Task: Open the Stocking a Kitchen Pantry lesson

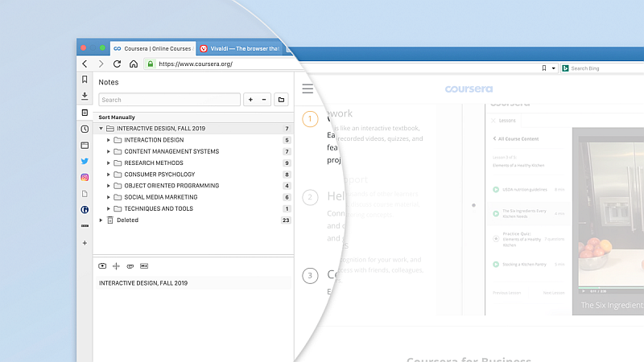Action: point(529,265)
